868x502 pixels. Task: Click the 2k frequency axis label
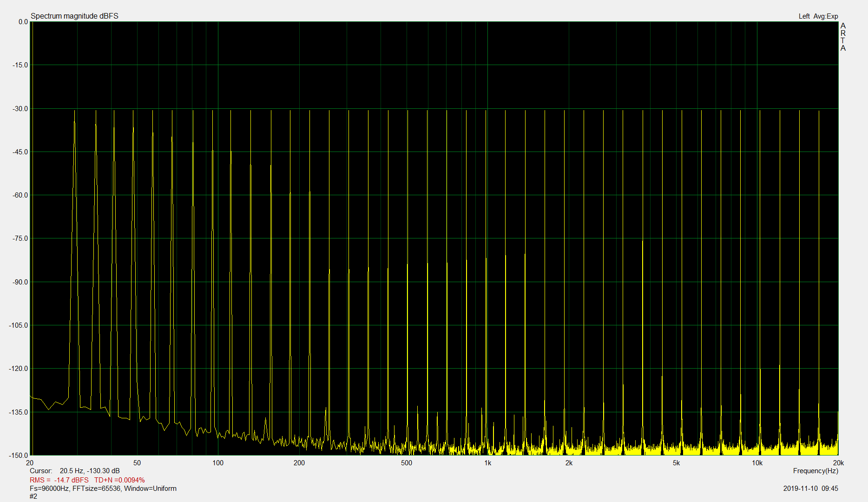tap(569, 463)
